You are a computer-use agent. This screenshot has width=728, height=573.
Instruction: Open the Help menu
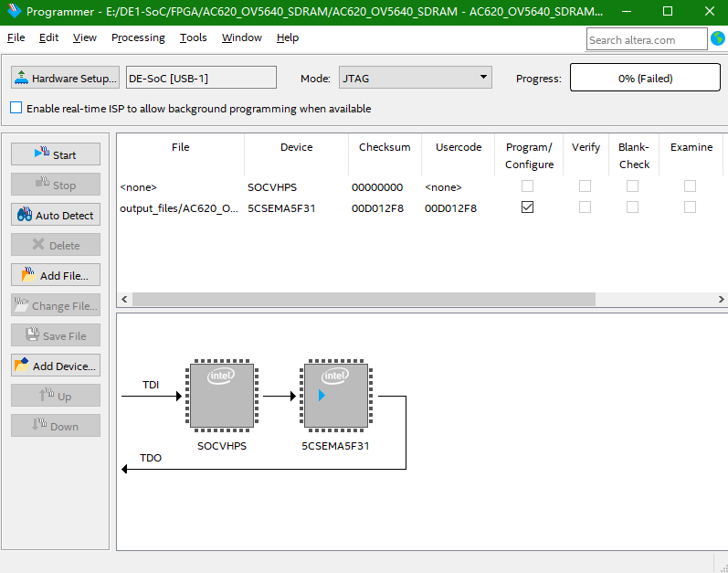288,37
